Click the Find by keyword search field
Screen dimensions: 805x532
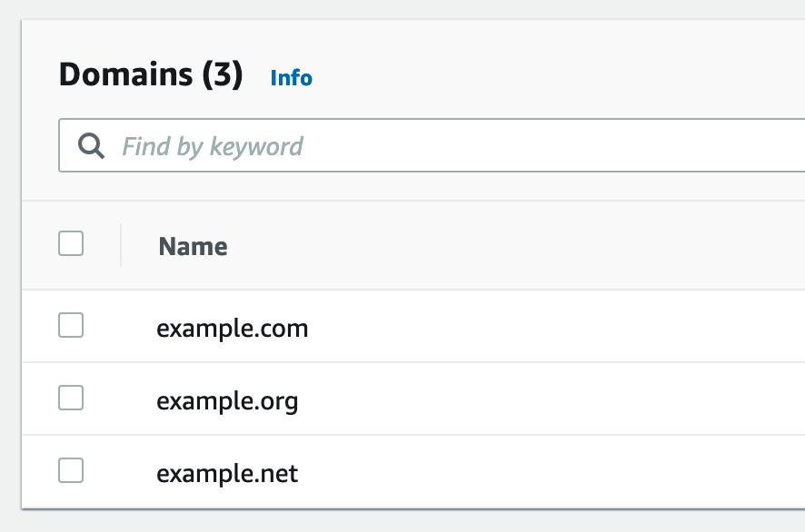273,145
